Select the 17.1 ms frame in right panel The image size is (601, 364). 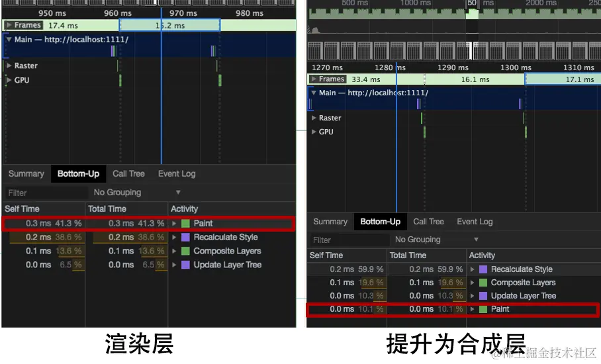[x=563, y=79]
